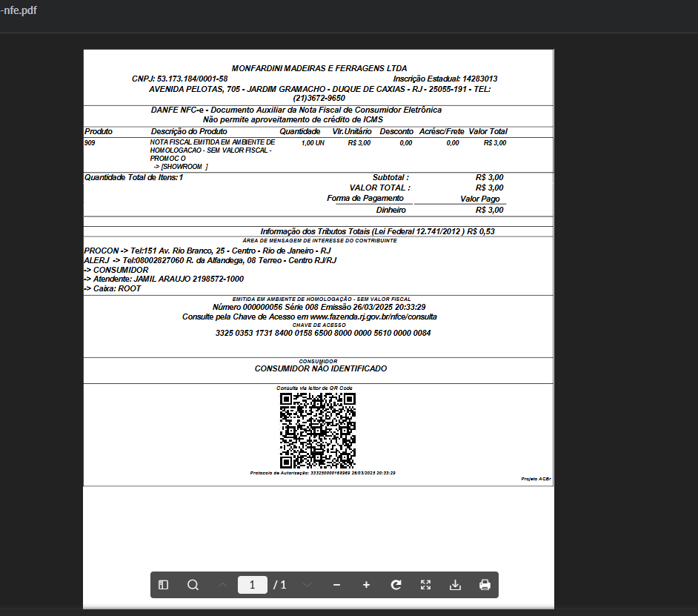The image size is (698, 616).
Task: Print the document
Action: click(x=485, y=585)
